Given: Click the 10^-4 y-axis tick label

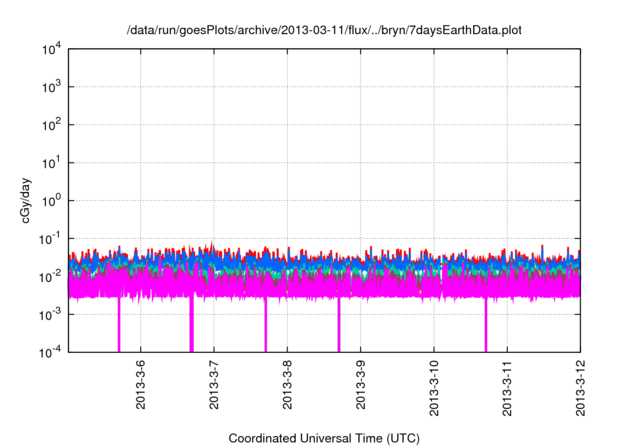Looking at the screenshot, I should coord(50,352).
